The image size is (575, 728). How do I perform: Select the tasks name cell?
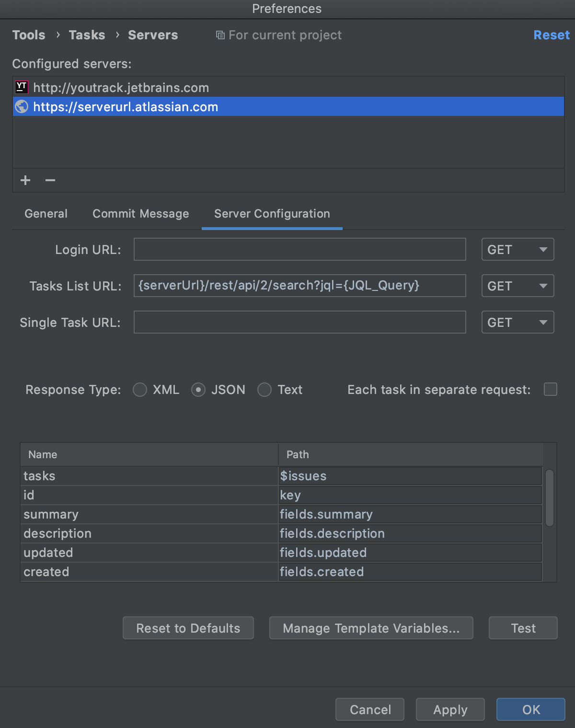click(x=149, y=476)
